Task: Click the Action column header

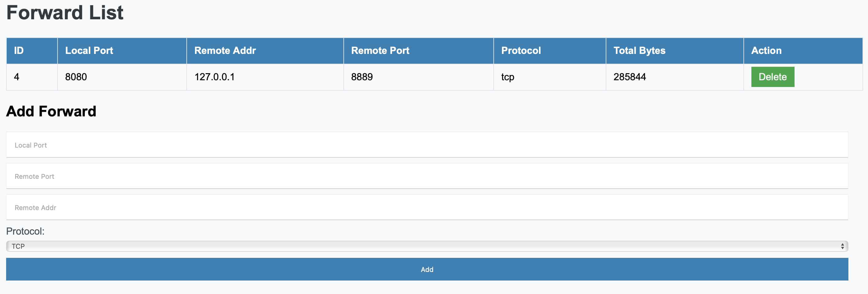Action: click(x=803, y=51)
